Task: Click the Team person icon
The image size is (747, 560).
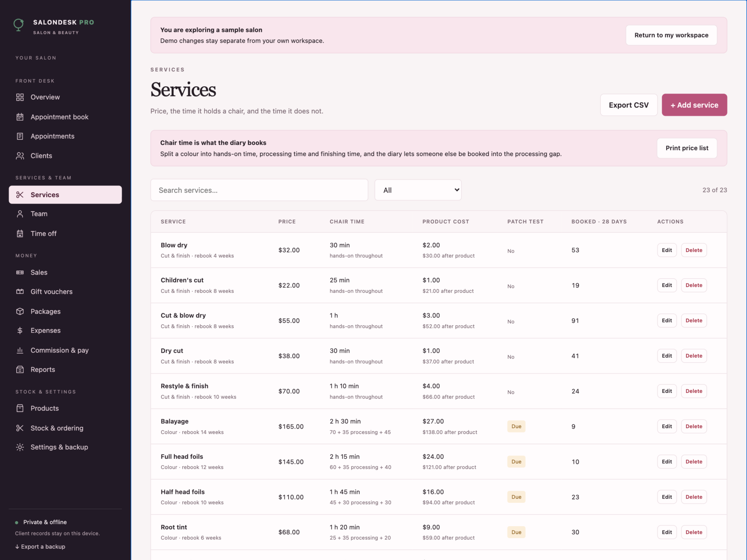Action: pyautogui.click(x=20, y=214)
